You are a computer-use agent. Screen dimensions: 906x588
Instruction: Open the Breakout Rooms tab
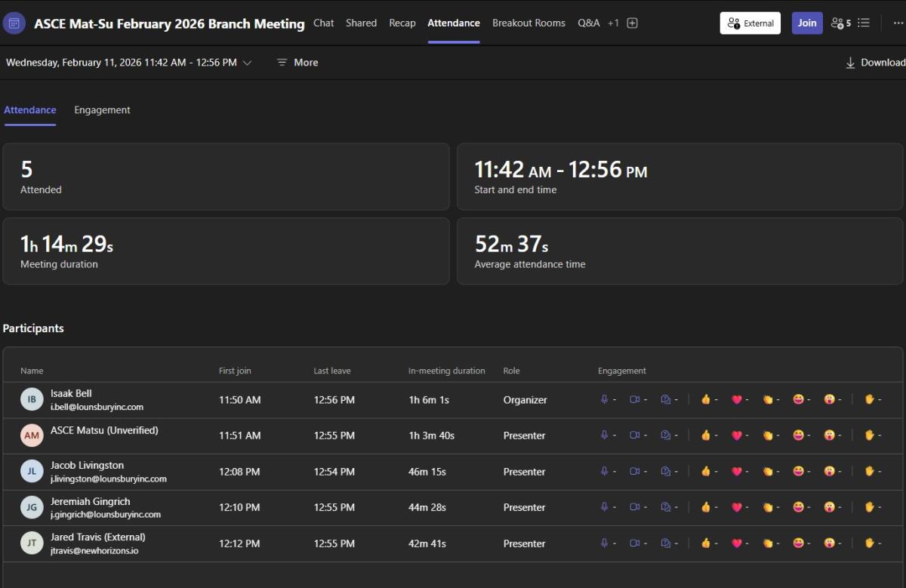coord(528,23)
